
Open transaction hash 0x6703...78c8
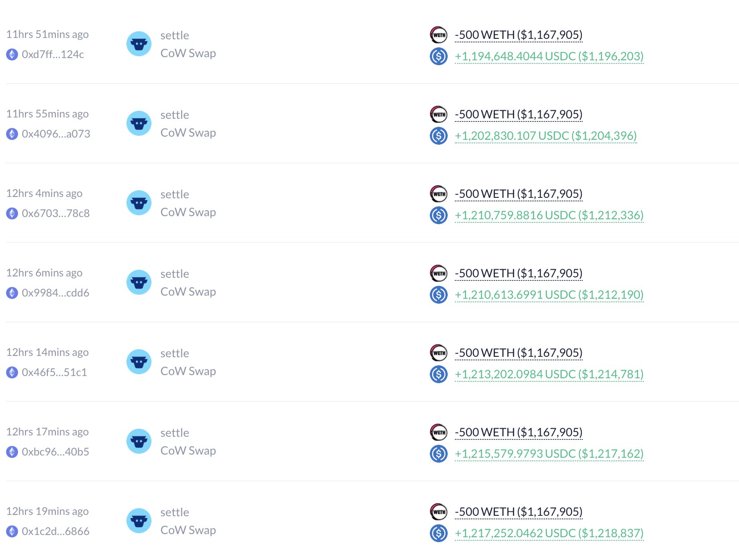56,213
